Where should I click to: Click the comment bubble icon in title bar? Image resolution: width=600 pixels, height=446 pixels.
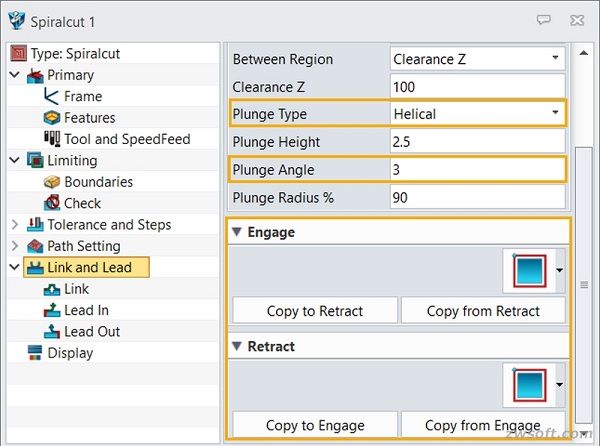(x=543, y=20)
